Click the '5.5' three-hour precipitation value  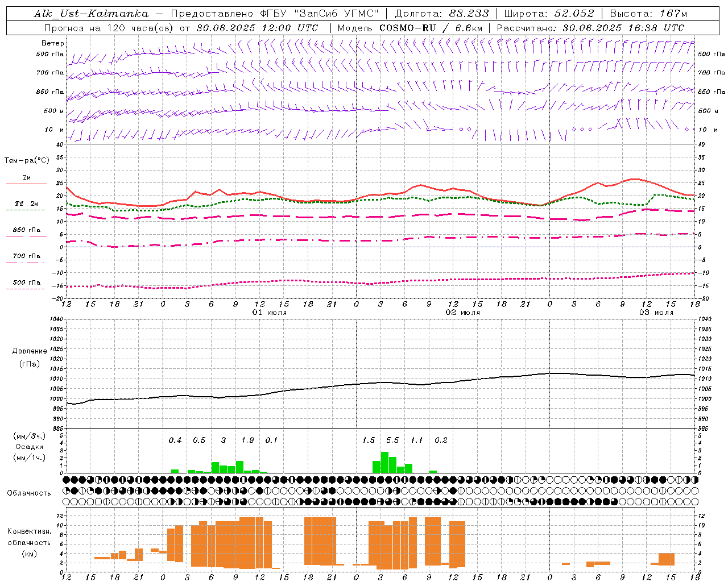[392, 440]
